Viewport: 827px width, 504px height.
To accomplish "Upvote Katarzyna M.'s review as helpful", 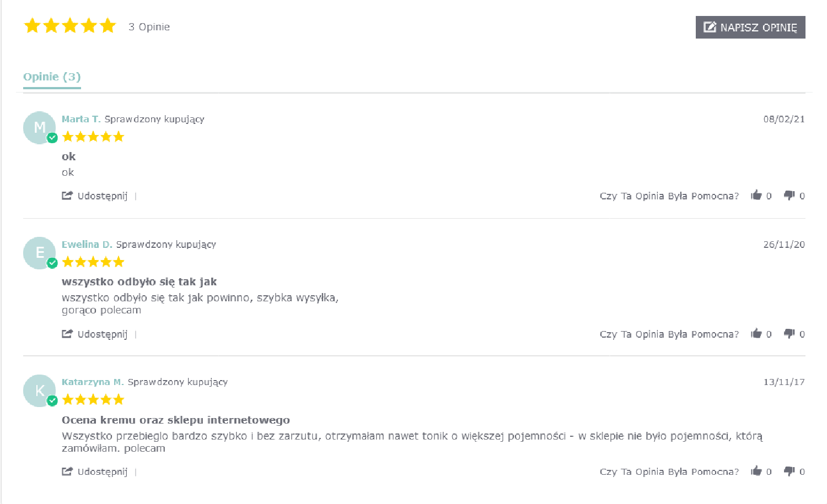I will [756, 471].
